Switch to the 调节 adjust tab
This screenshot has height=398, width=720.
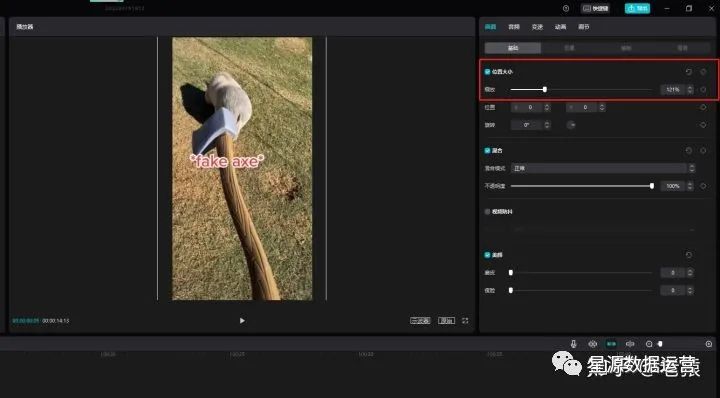(584, 27)
